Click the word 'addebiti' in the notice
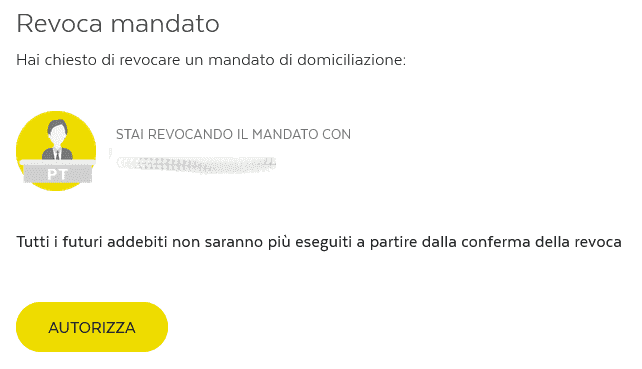Image resolution: width=642 pixels, height=369 pixels. point(137,242)
